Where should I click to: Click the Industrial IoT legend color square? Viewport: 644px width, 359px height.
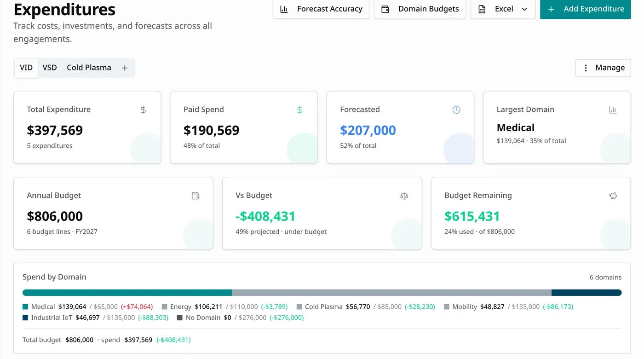(x=25, y=318)
